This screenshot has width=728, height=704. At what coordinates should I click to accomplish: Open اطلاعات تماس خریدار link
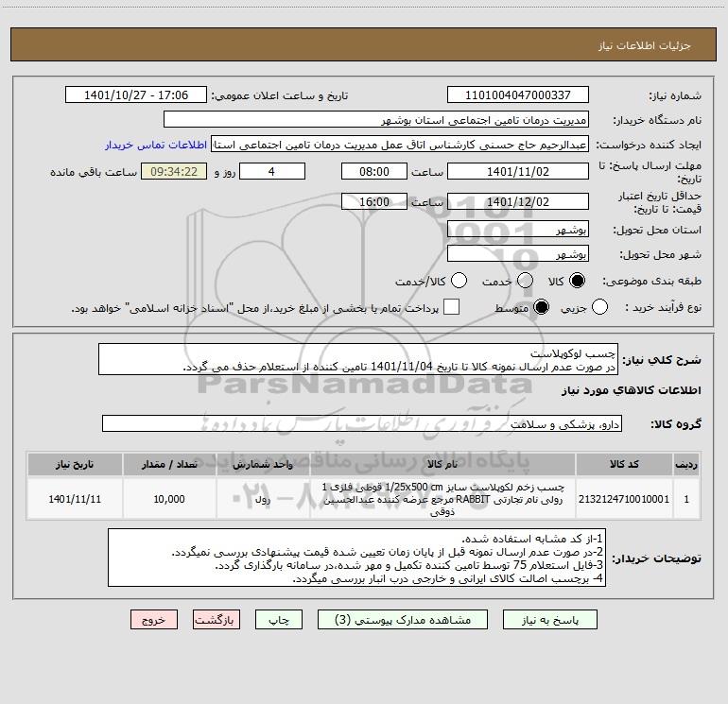156,145
